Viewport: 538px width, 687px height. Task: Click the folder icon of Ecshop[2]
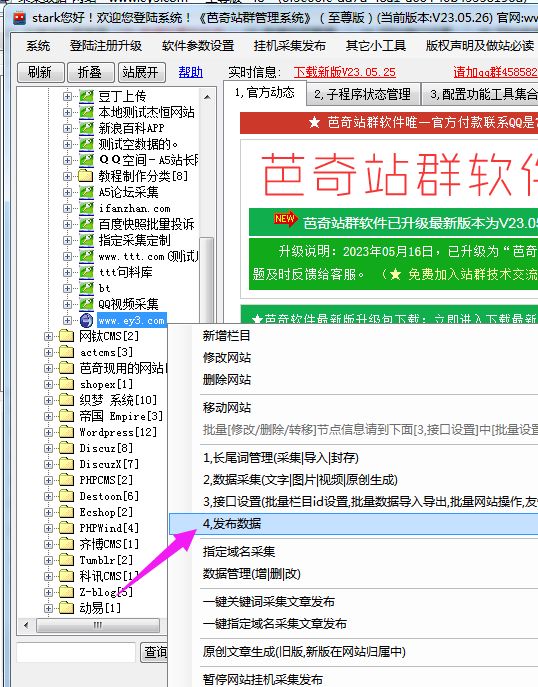pos(67,512)
